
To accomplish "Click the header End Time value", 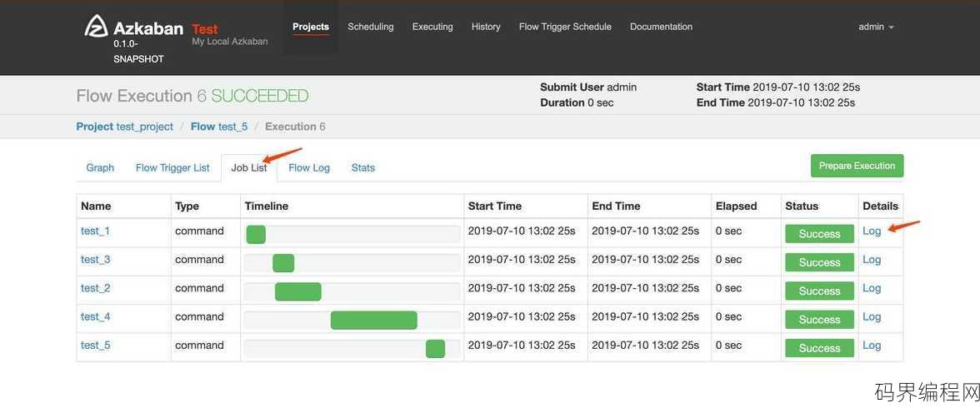I will click(802, 102).
